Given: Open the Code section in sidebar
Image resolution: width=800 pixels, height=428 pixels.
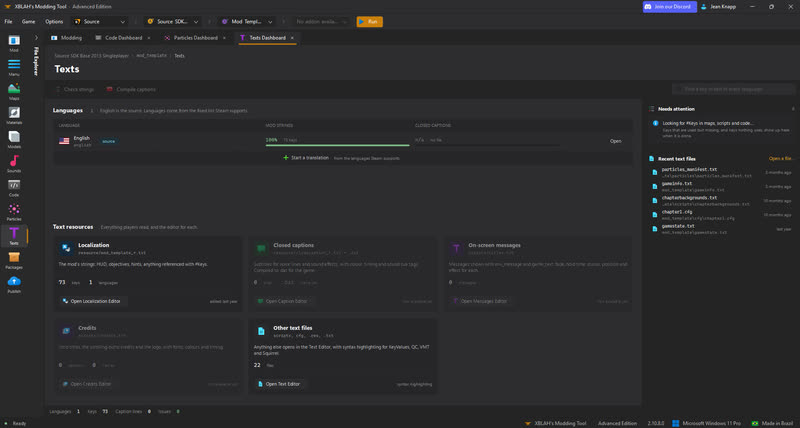Looking at the screenshot, I should 14,188.
